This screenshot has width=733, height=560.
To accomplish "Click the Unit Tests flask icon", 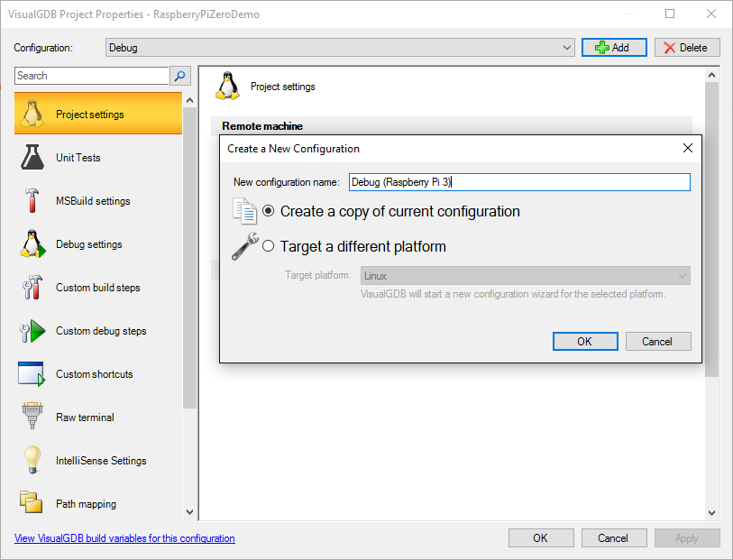I will point(32,157).
